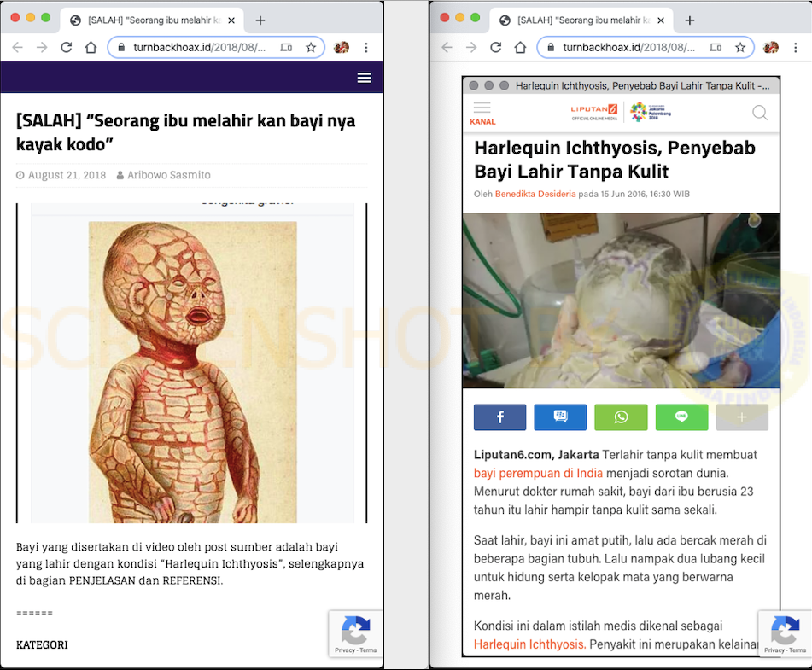Close the SALAH tab in left window
The image size is (812, 670).
[x=231, y=20]
